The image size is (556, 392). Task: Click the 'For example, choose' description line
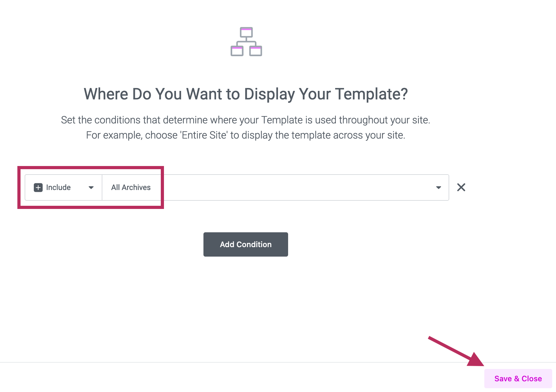pos(245,135)
